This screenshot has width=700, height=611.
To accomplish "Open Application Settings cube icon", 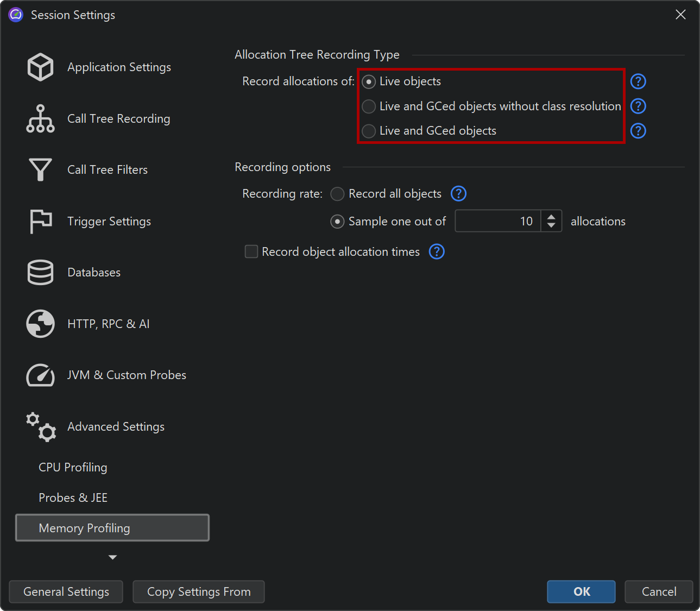I will 40,67.
